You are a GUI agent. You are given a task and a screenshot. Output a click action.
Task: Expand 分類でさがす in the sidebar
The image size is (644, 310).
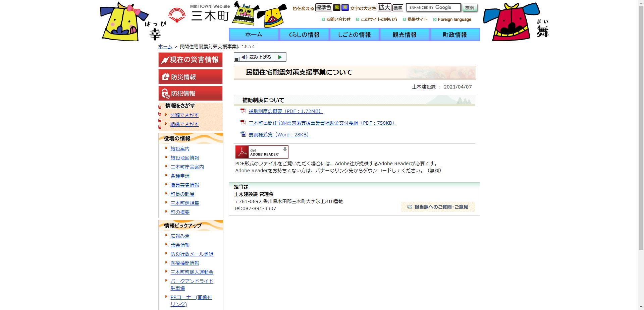click(184, 115)
